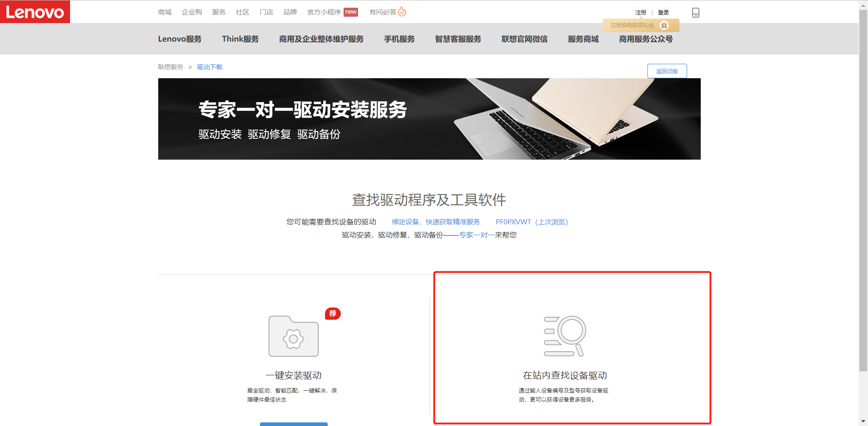
Task: Click the 专家一对一 link
Action: pyautogui.click(x=477, y=235)
